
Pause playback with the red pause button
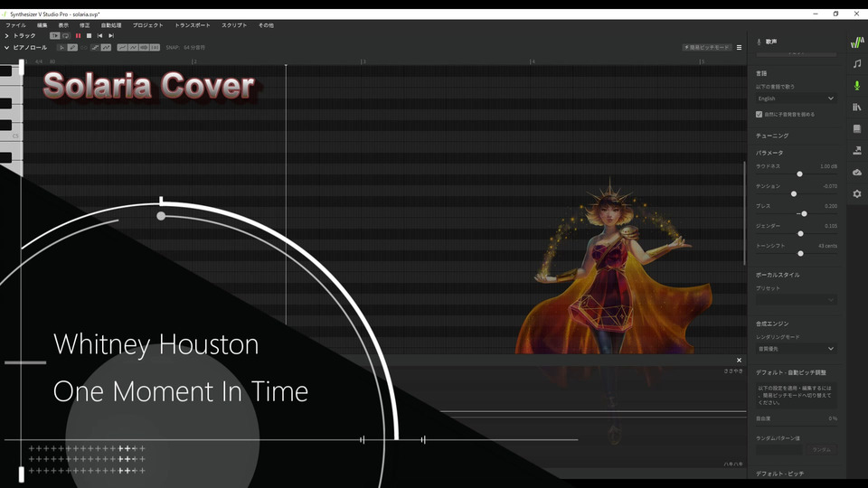pos(78,36)
